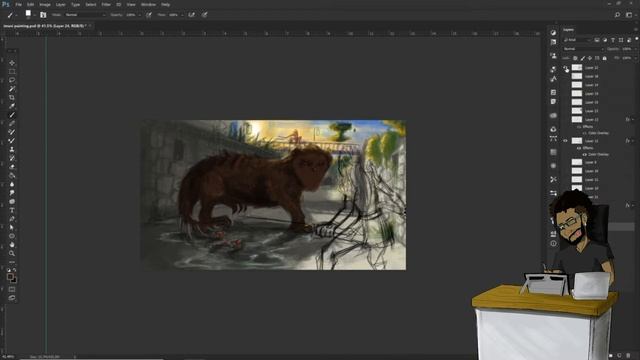Open the layer blend mode dropdown
Viewport: 640px width, 360px height.
583,49
